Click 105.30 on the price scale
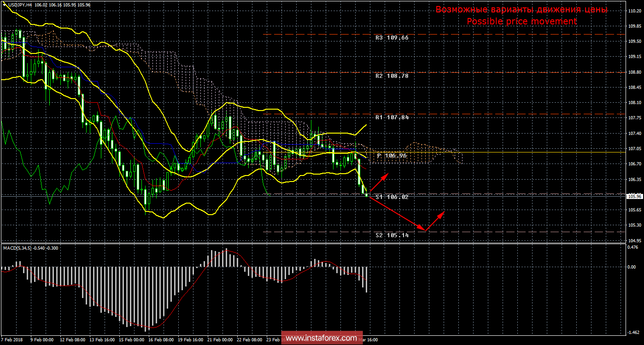The image size is (644, 345). (634, 225)
